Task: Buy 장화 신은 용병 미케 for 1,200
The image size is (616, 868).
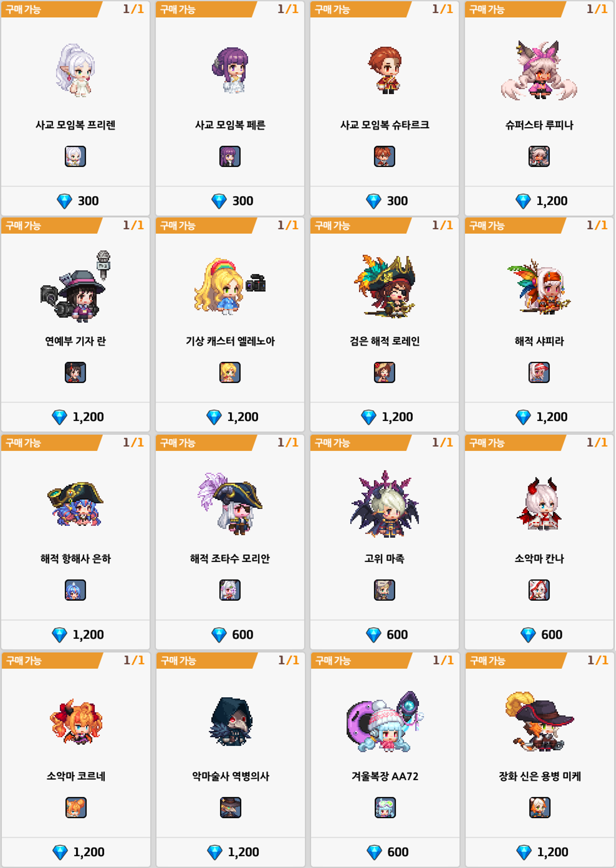Action: 540,852
